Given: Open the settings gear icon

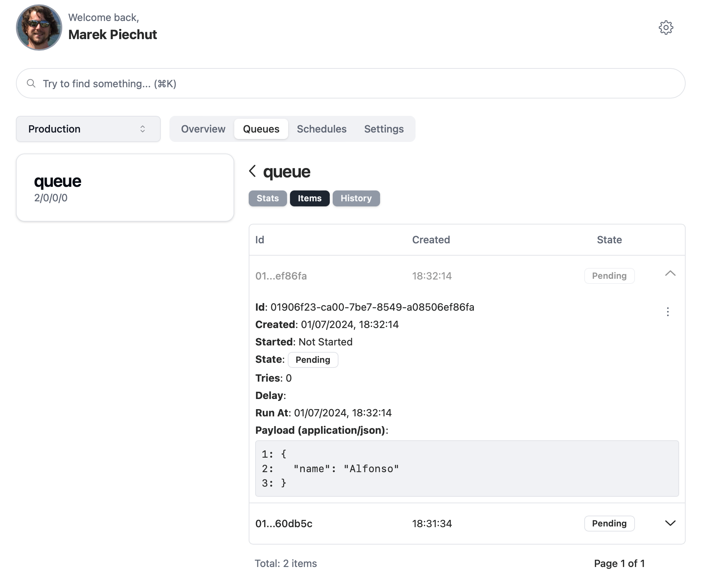Looking at the screenshot, I should (x=666, y=28).
